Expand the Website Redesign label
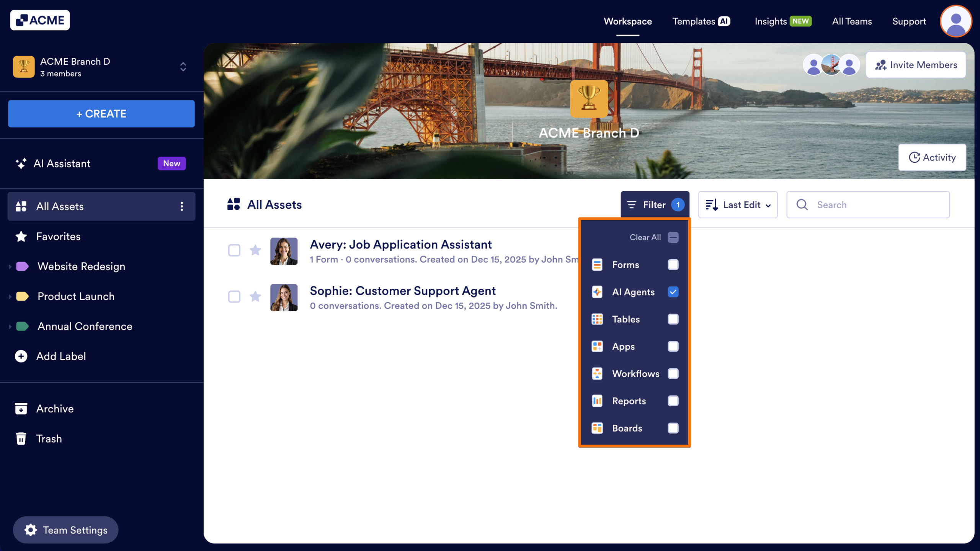Image resolution: width=980 pixels, height=551 pixels. (x=10, y=266)
